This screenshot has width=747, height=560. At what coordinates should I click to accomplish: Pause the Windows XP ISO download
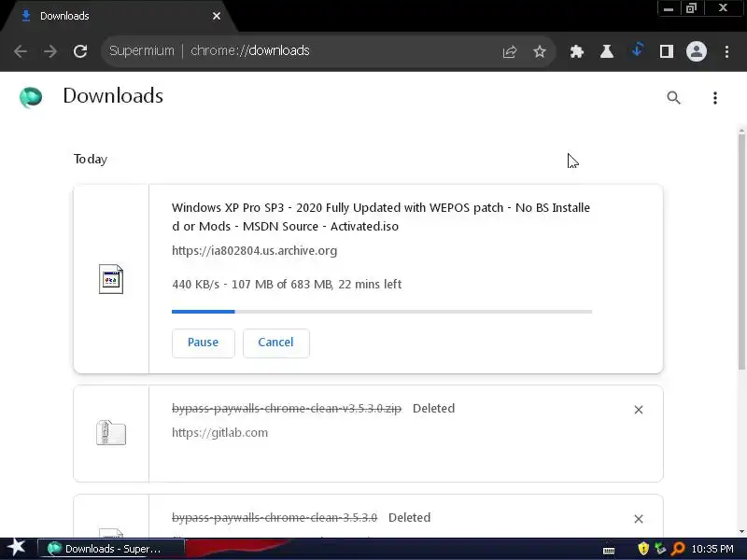click(x=203, y=343)
